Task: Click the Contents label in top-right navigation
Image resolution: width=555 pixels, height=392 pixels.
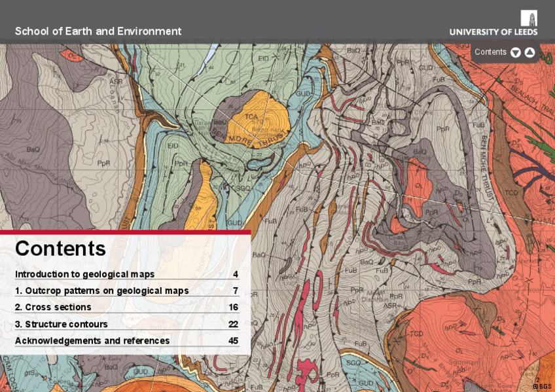Action: click(x=490, y=52)
